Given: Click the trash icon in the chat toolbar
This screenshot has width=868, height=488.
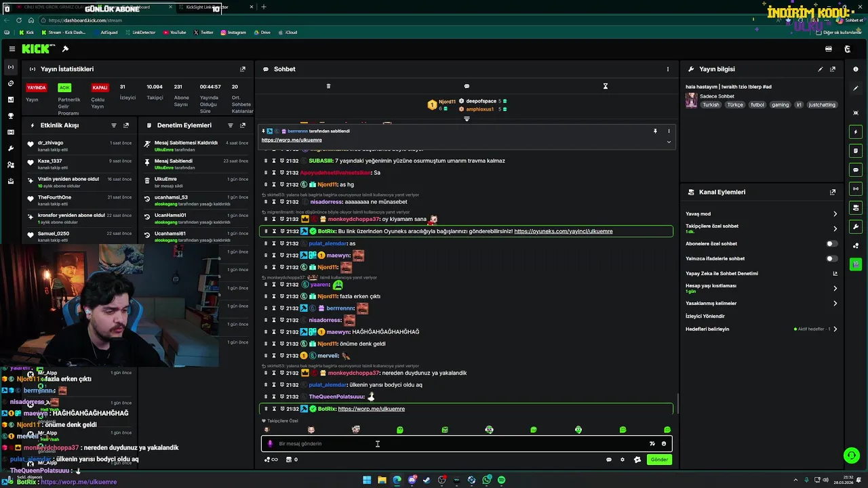Looking at the screenshot, I should pos(328,86).
